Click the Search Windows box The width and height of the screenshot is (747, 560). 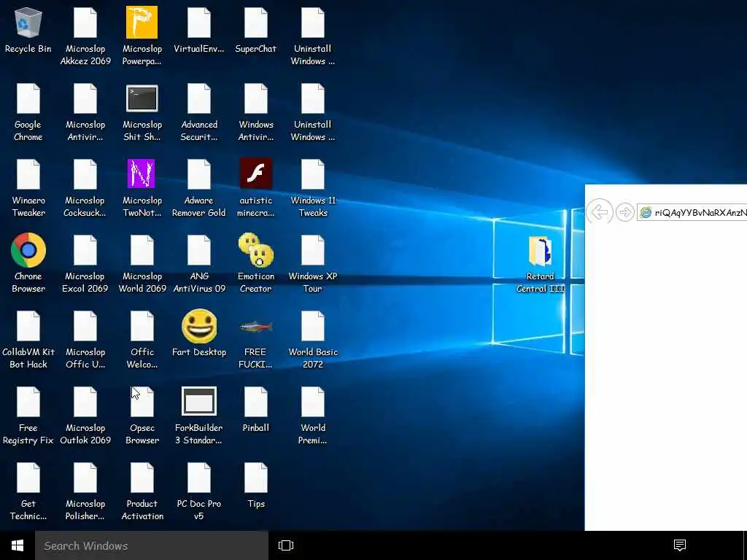click(x=152, y=545)
